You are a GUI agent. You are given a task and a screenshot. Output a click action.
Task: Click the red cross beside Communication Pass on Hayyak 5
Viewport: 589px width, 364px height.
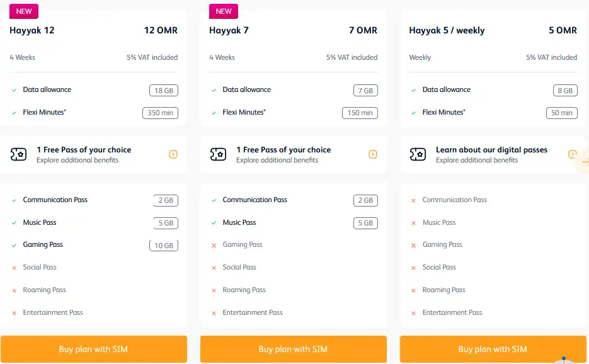(415, 200)
